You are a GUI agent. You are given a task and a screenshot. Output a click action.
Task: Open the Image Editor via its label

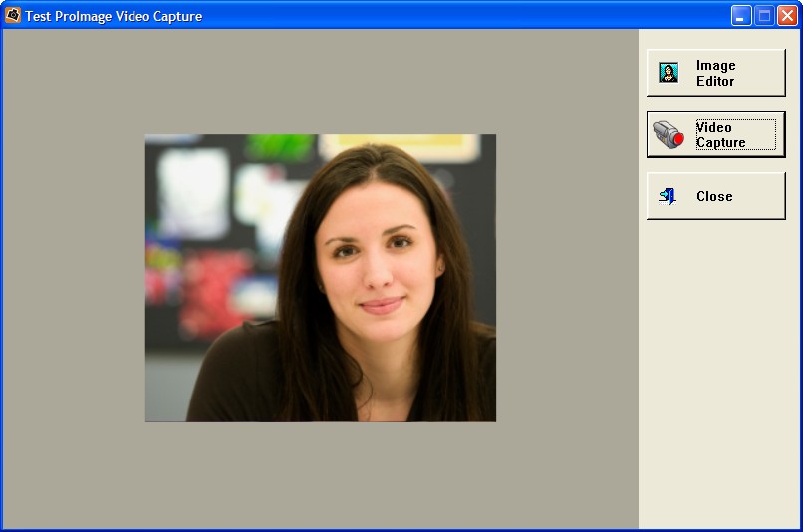(715, 73)
